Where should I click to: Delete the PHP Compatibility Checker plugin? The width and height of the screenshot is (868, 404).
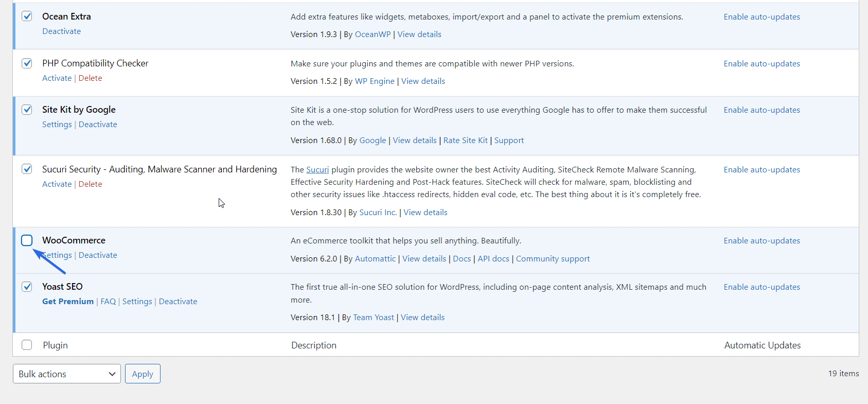(90, 78)
